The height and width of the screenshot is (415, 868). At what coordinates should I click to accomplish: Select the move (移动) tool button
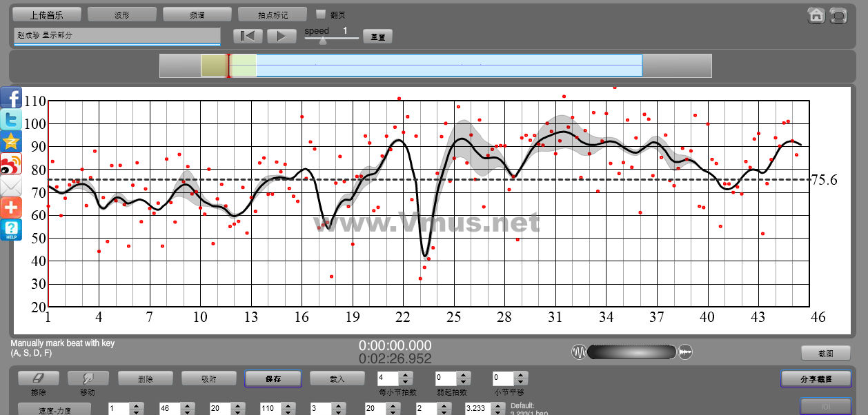click(88, 378)
